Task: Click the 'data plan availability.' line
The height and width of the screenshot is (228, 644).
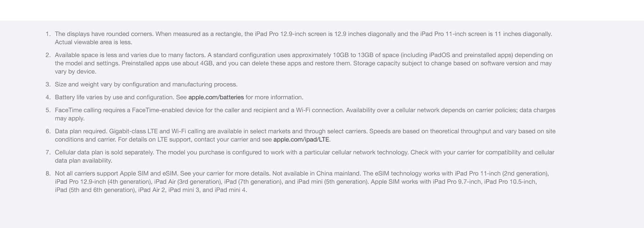Action: tap(84, 161)
